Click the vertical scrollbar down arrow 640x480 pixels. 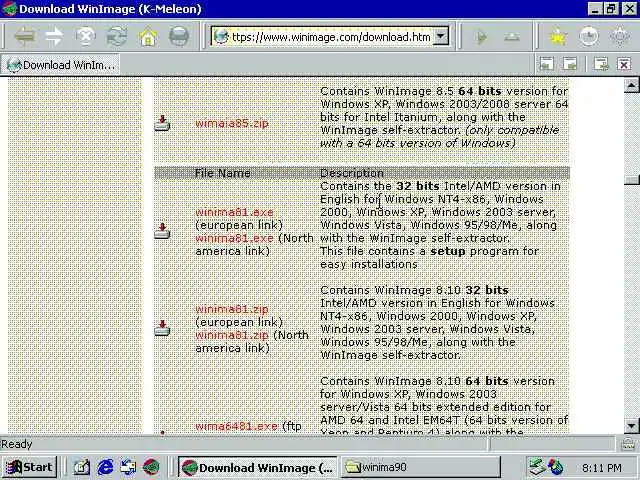[631, 426]
